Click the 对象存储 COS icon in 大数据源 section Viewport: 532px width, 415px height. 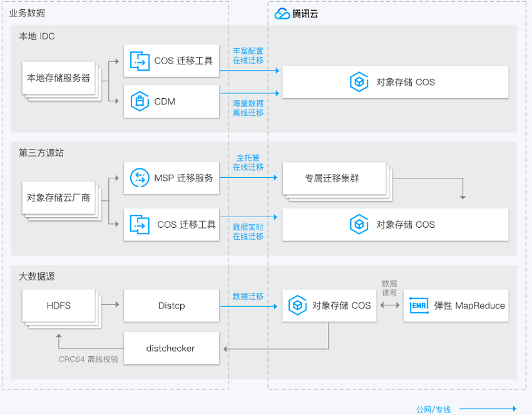click(297, 305)
